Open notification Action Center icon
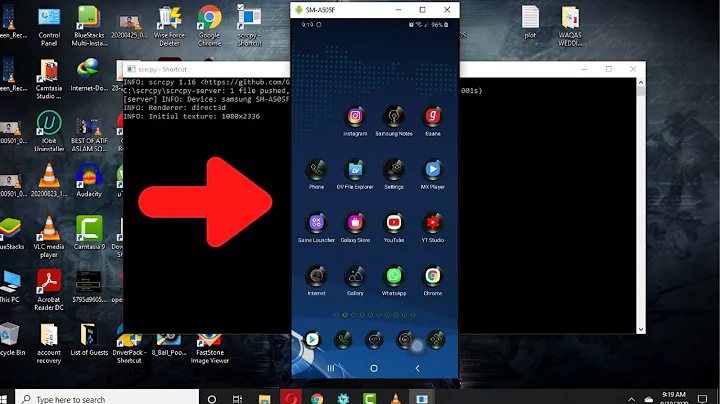Screen dimensions: 720x404 click(702, 398)
